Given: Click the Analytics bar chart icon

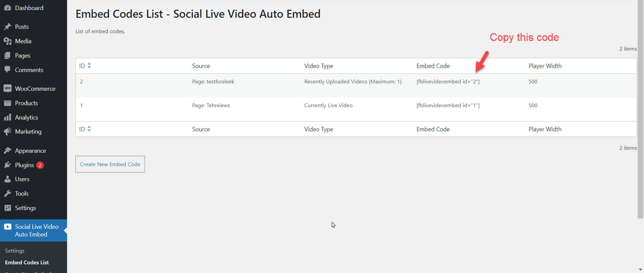Looking at the screenshot, I should click(7, 118).
